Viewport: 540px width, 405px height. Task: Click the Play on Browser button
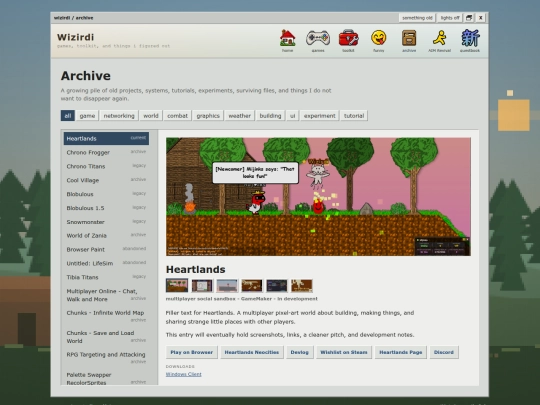[191, 352]
